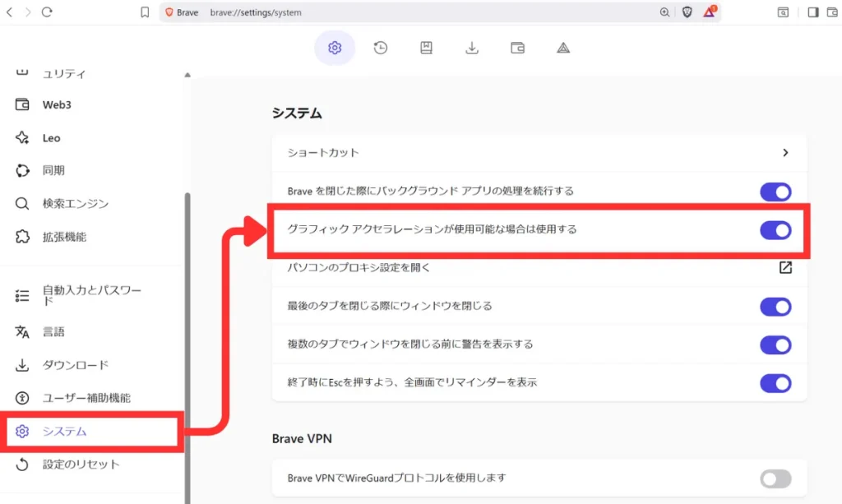This screenshot has width=842, height=504.
Task: Open the Leo AI icon in settings header
Action: tap(562, 48)
